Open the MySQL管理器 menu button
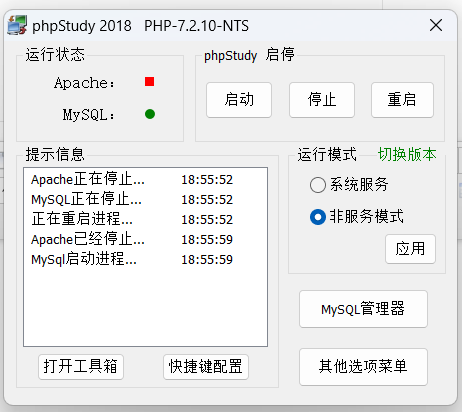 (x=363, y=309)
